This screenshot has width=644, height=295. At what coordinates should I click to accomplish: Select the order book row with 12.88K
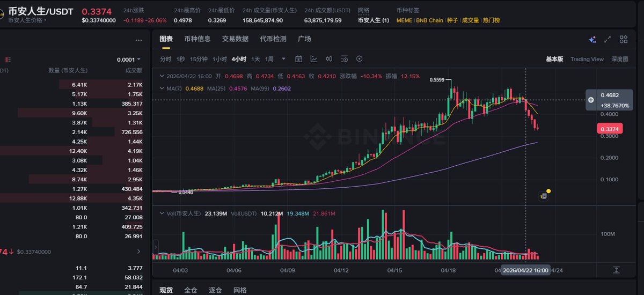tap(71, 198)
